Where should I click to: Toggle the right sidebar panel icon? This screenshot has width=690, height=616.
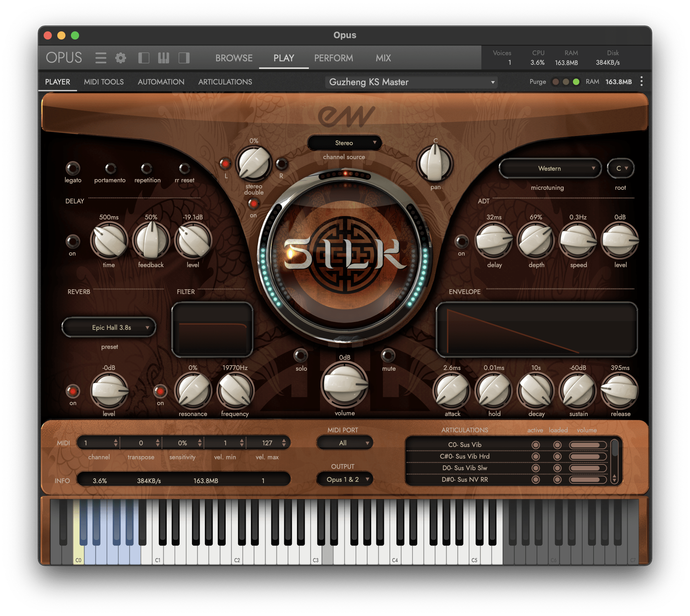click(x=184, y=58)
